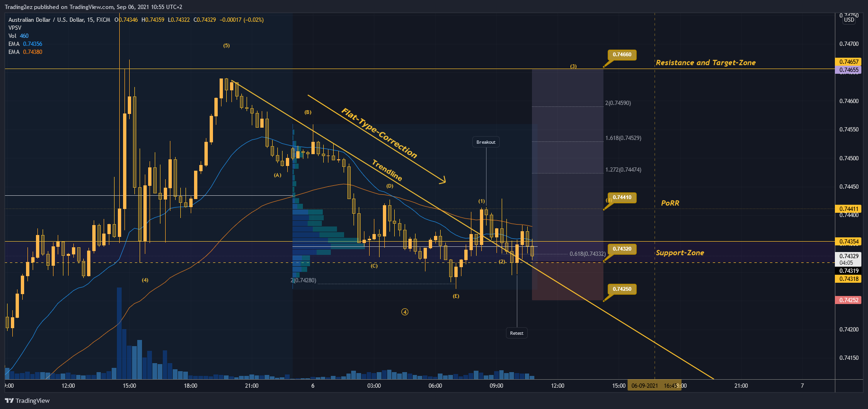Select the Retest callout box
The image size is (868, 409).
tap(517, 333)
